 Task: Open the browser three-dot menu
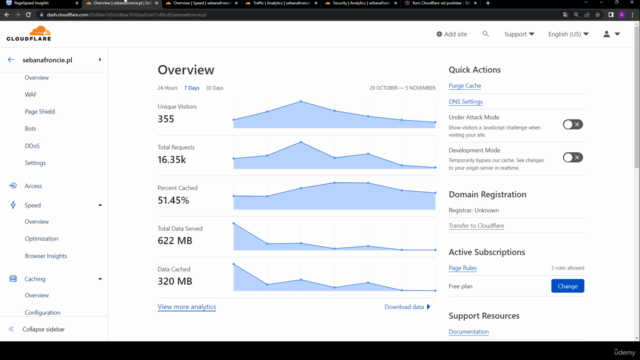click(x=633, y=15)
